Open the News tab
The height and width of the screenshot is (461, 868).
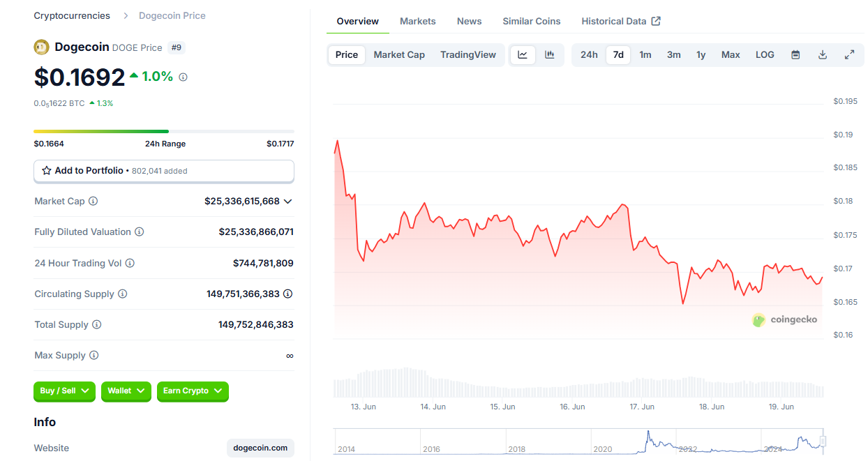(x=470, y=21)
